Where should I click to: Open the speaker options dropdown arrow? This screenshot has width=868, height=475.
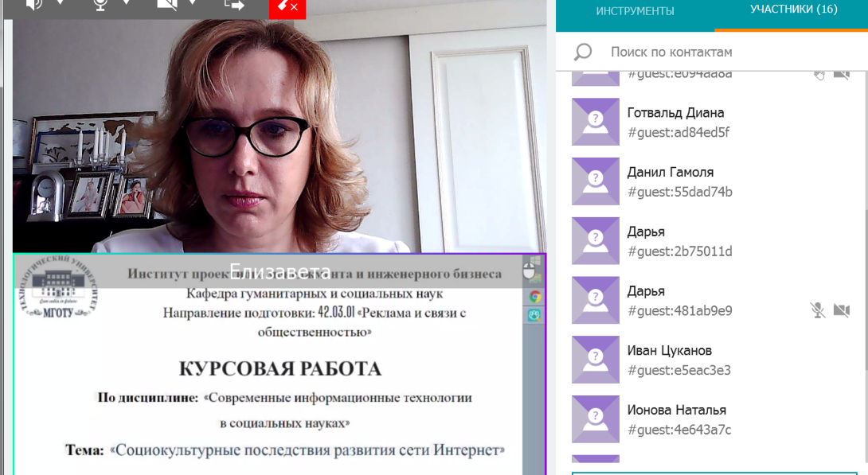(61, 3)
